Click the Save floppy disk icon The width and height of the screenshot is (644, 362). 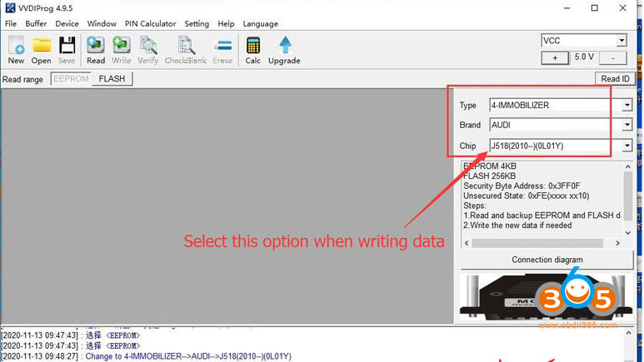(x=67, y=50)
